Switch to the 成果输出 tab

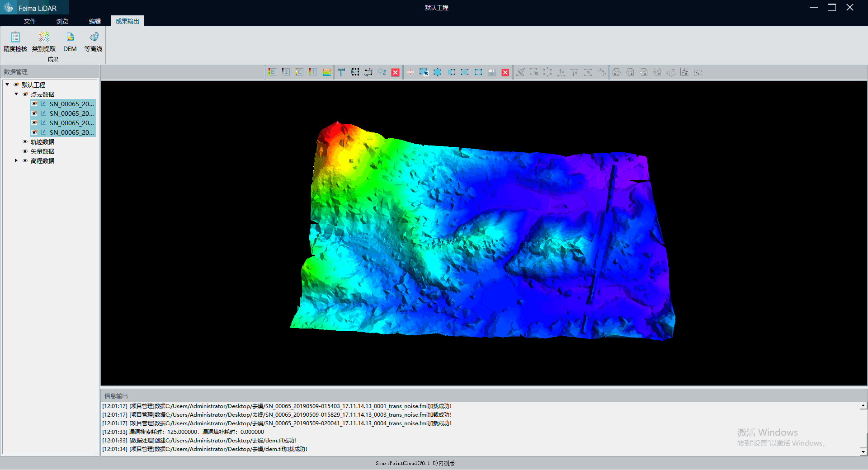[x=127, y=21]
